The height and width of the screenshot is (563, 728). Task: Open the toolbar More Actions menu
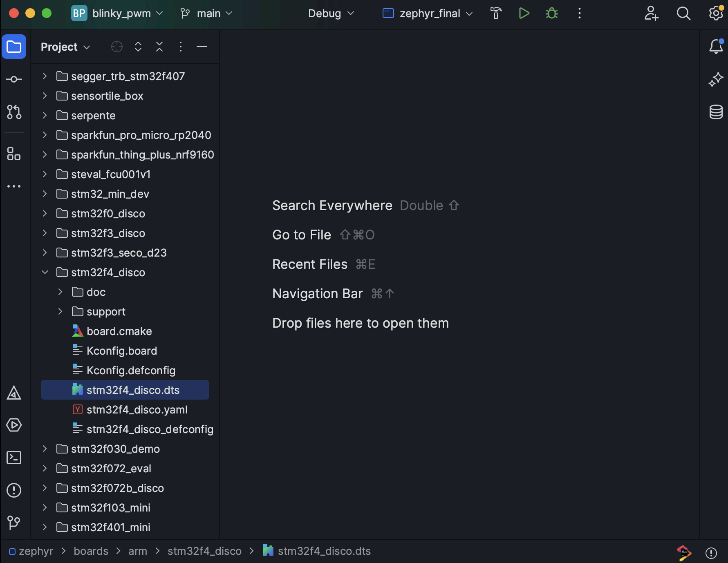click(x=579, y=13)
